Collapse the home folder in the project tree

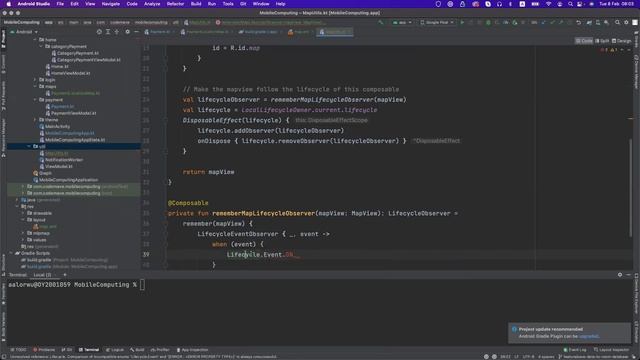click(x=35, y=40)
